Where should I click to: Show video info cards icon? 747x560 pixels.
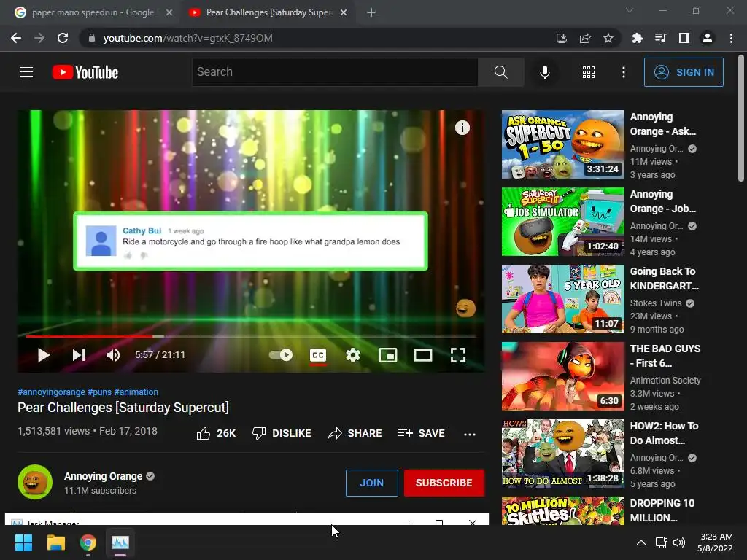[x=462, y=128]
